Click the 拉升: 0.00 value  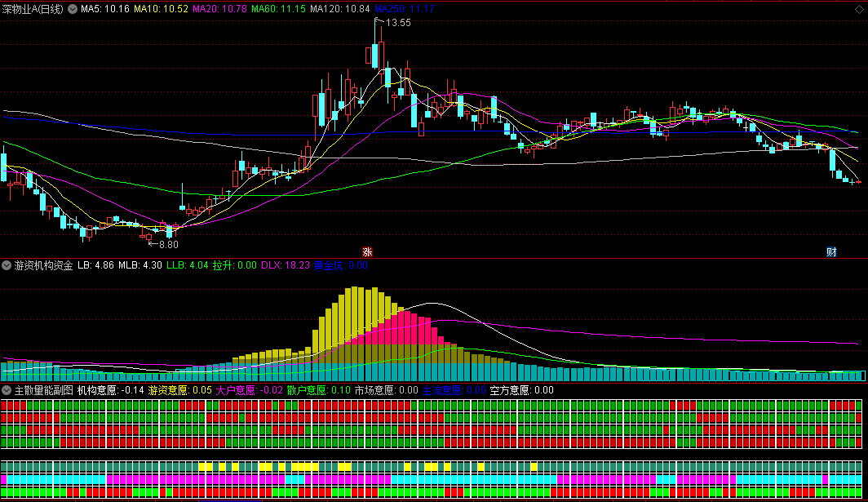[235, 265]
